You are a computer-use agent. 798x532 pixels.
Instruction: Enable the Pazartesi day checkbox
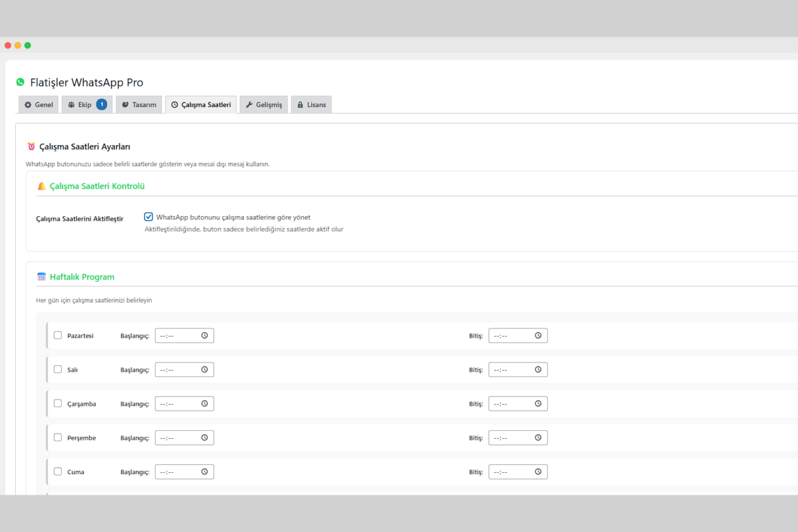(58, 336)
